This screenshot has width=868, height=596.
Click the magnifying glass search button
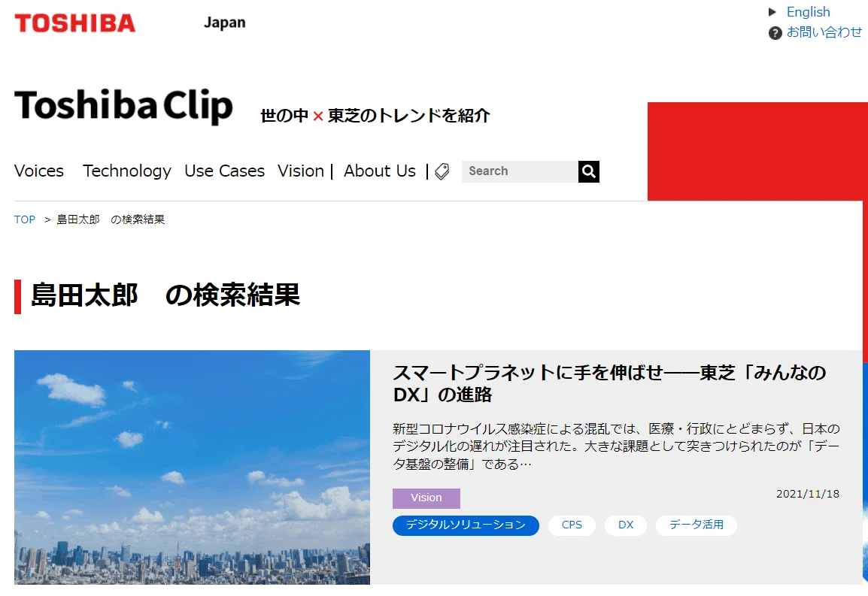(x=589, y=171)
